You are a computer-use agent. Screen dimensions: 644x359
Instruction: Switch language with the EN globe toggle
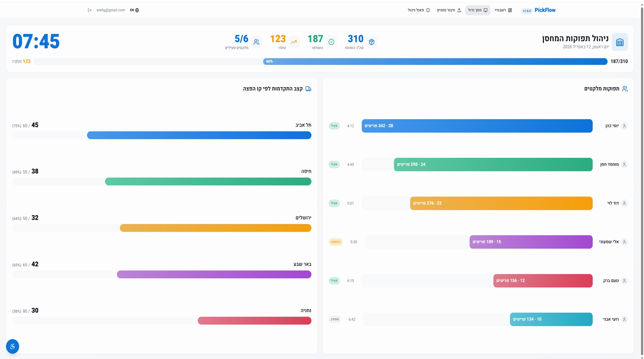pos(135,10)
